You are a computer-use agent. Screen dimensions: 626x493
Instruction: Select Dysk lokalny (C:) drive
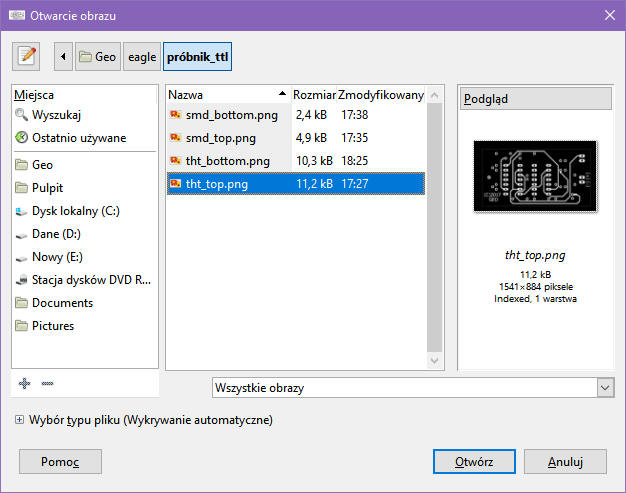coord(76,211)
